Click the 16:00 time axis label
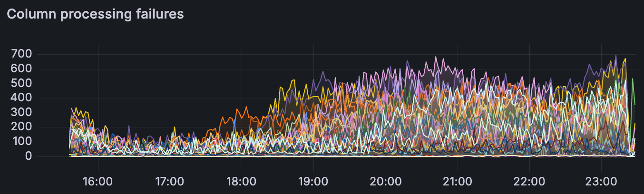644x194 pixels. tap(98, 181)
